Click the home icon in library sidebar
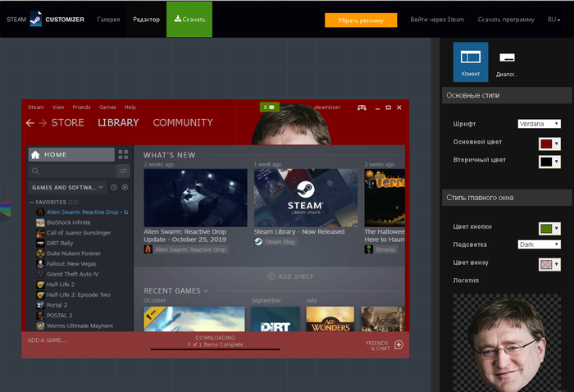 [x=35, y=155]
